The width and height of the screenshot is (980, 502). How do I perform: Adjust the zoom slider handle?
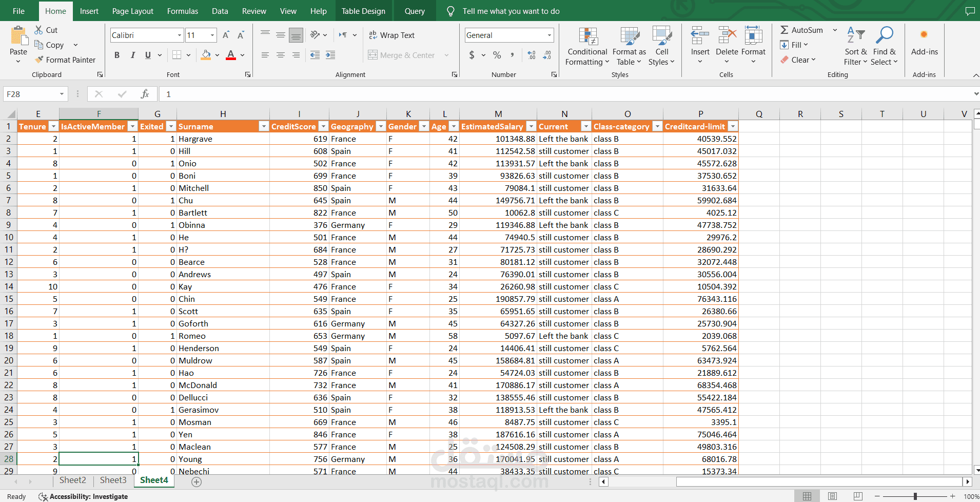coord(915,496)
